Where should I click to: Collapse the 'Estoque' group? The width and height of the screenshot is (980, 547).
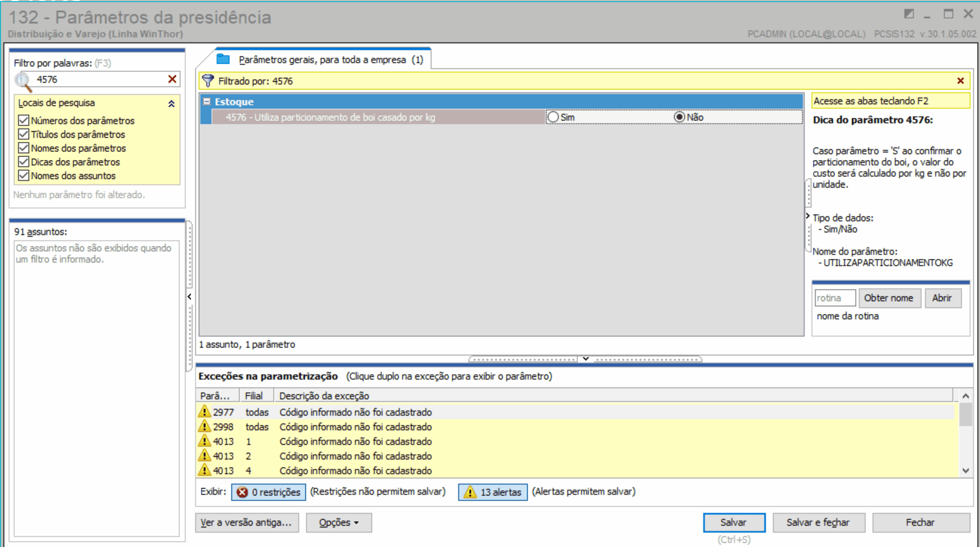pyautogui.click(x=207, y=101)
